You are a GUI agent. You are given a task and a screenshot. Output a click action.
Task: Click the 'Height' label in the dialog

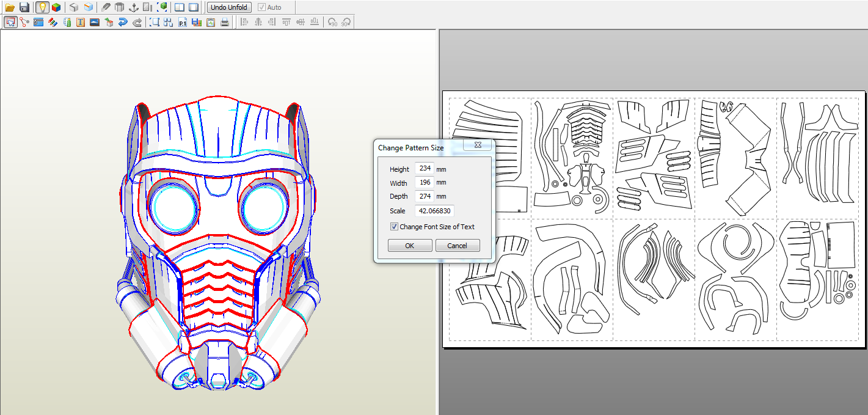[x=399, y=169]
